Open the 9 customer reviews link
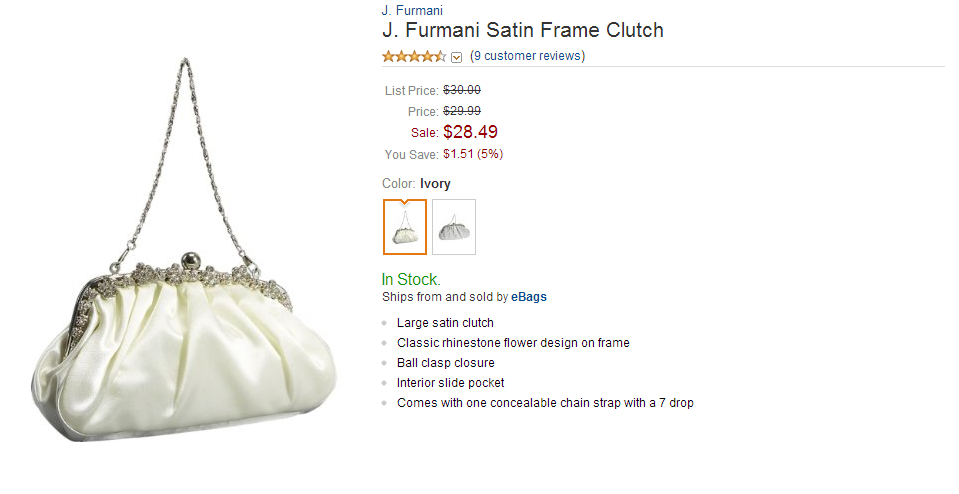 [527, 56]
